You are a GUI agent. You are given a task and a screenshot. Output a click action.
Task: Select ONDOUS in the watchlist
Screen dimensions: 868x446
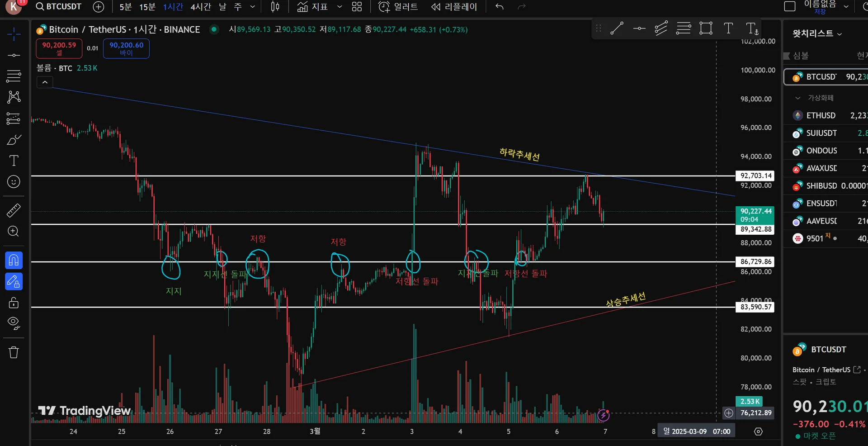tap(826, 151)
